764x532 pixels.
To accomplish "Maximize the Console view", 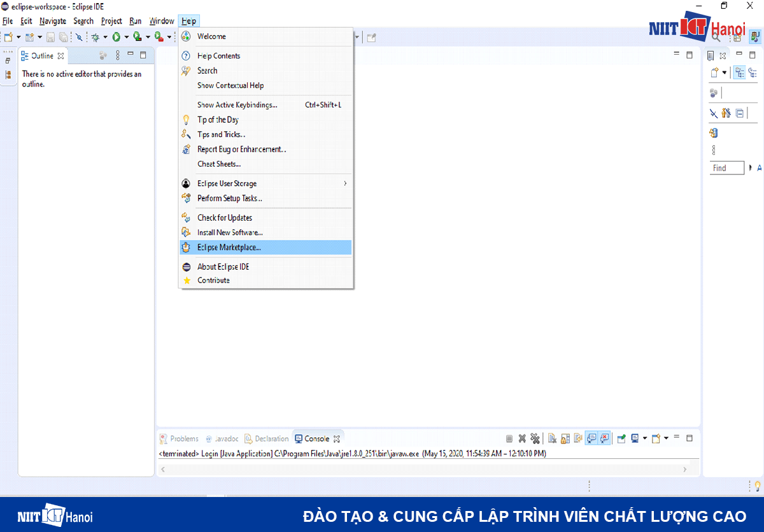I will pyautogui.click(x=690, y=438).
